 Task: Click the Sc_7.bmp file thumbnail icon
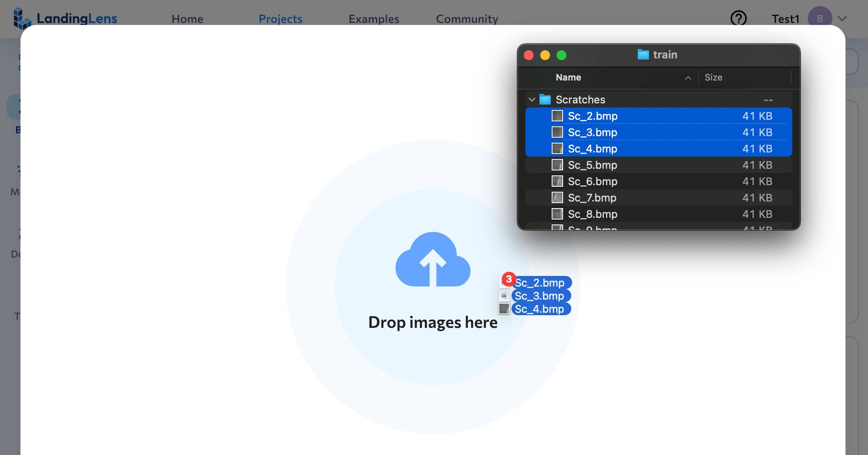(x=557, y=197)
